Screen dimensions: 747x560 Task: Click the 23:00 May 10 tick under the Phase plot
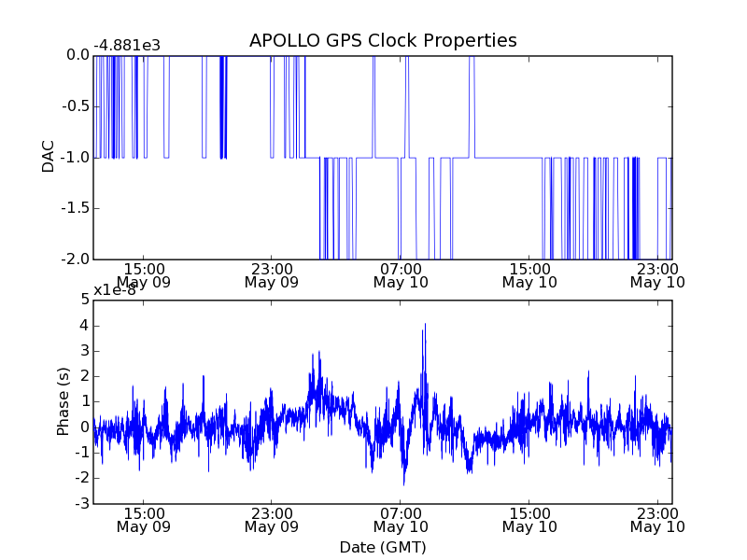coord(657,520)
